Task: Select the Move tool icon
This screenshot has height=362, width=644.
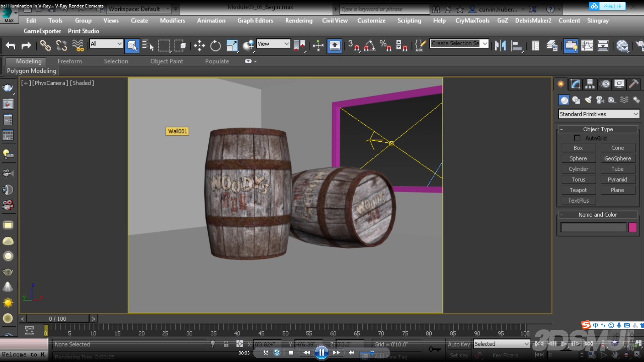Action: (x=199, y=46)
